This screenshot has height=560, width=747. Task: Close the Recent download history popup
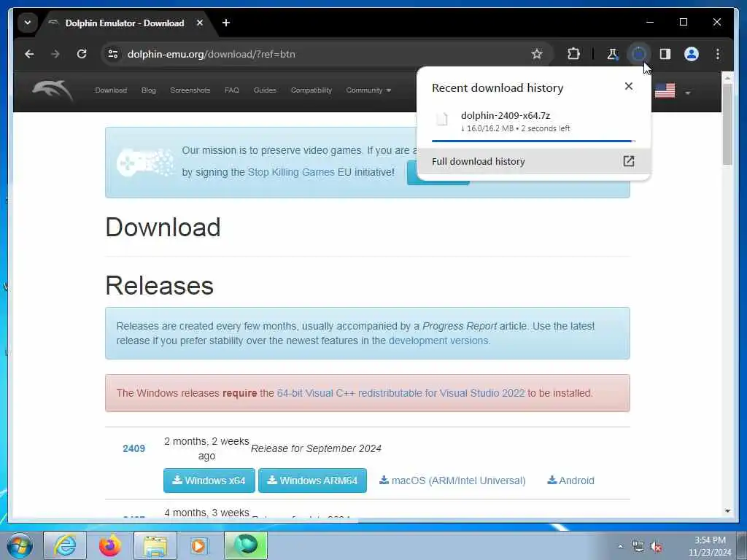coord(628,86)
